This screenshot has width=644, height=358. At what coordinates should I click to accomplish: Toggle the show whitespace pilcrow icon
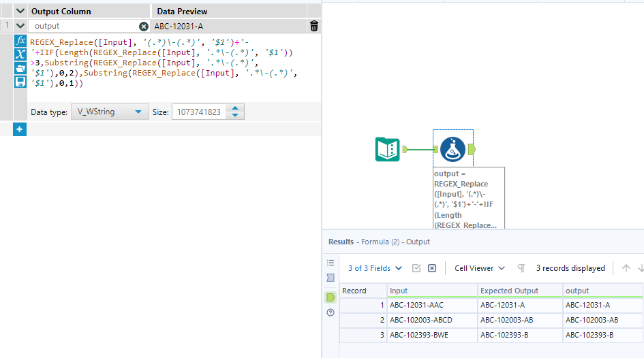point(521,268)
